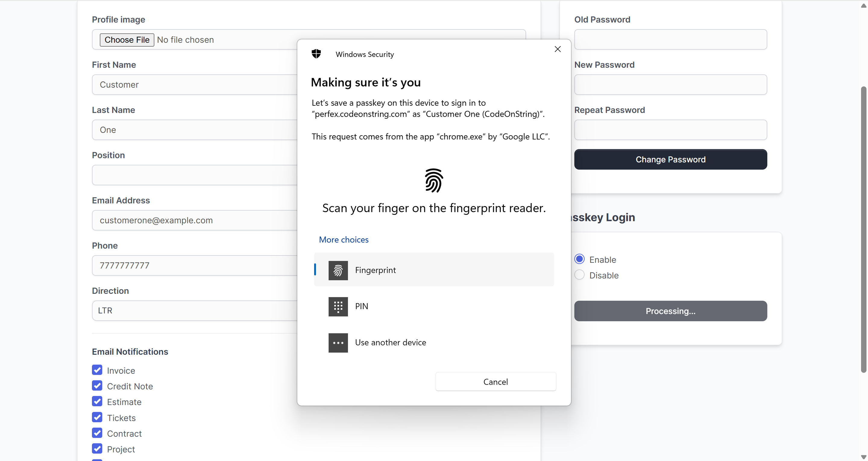Click the Old Password input field

670,39
